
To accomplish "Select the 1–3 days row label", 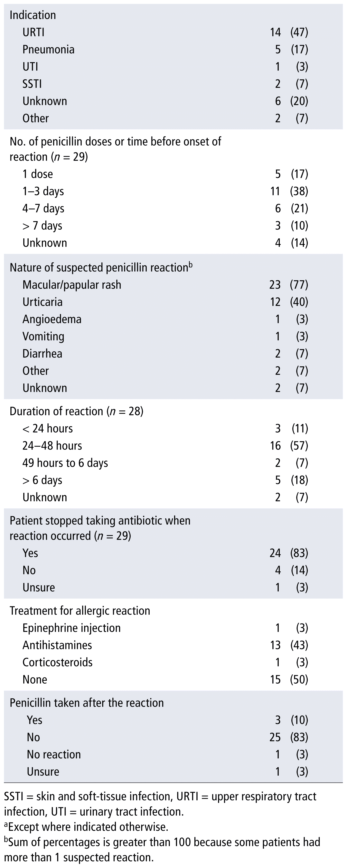I will [43, 191].
